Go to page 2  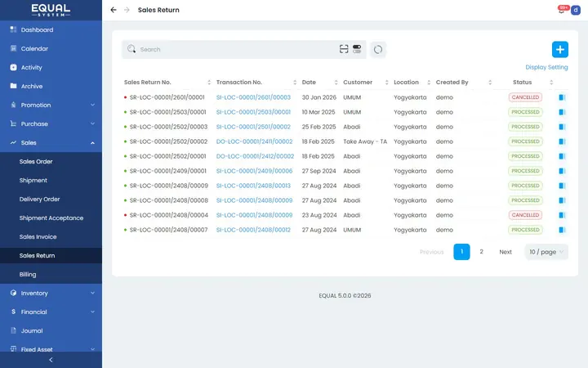tap(481, 252)
